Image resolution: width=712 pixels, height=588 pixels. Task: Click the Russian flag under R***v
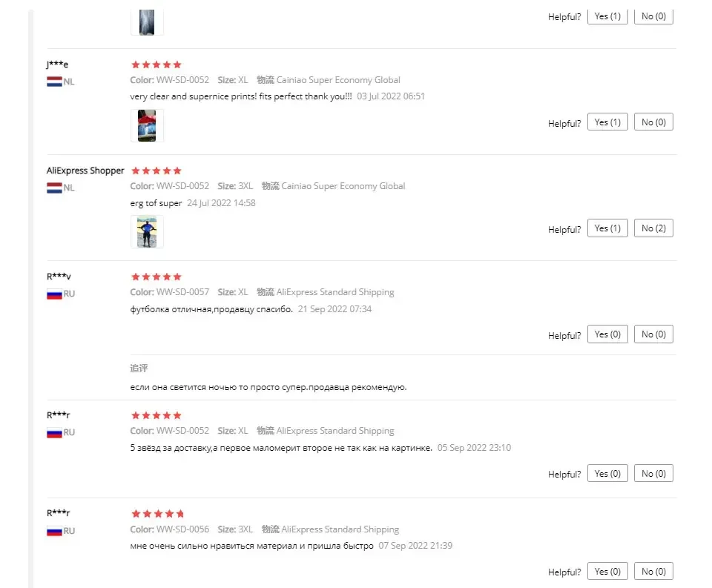pyautogui.click(x=54, y=294)
